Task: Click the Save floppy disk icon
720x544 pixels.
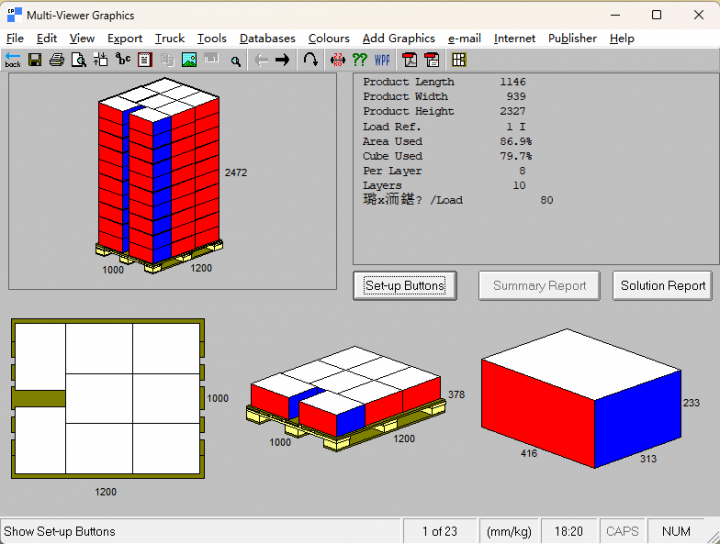Action: point(35,60)
